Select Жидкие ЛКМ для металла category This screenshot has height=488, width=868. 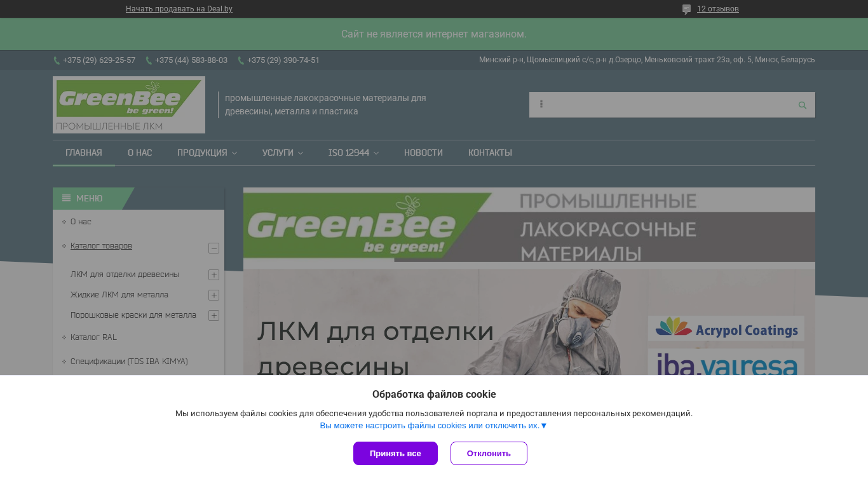119,295
